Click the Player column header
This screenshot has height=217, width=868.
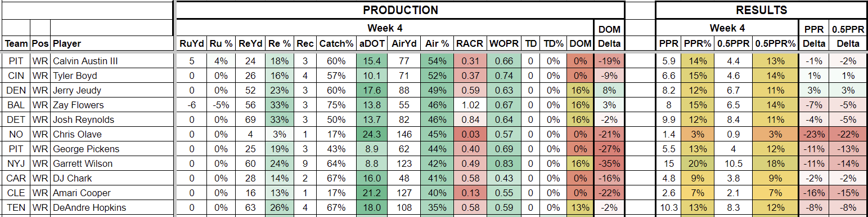click(111, 43)
